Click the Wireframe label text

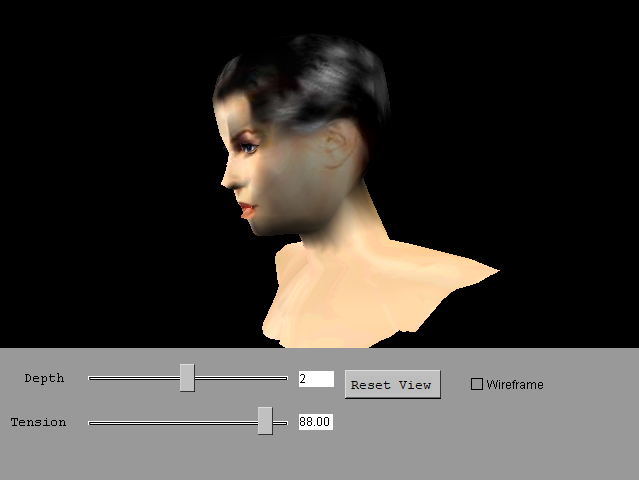[x=515, y=385]
